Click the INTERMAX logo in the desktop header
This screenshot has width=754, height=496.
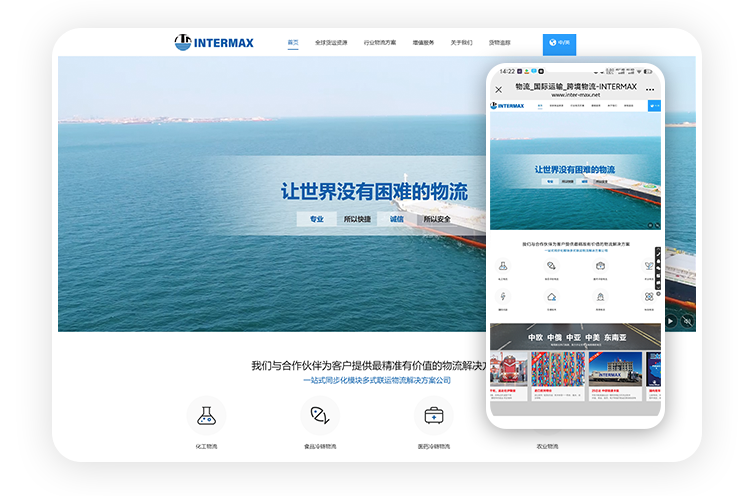(x=214, y=43)
